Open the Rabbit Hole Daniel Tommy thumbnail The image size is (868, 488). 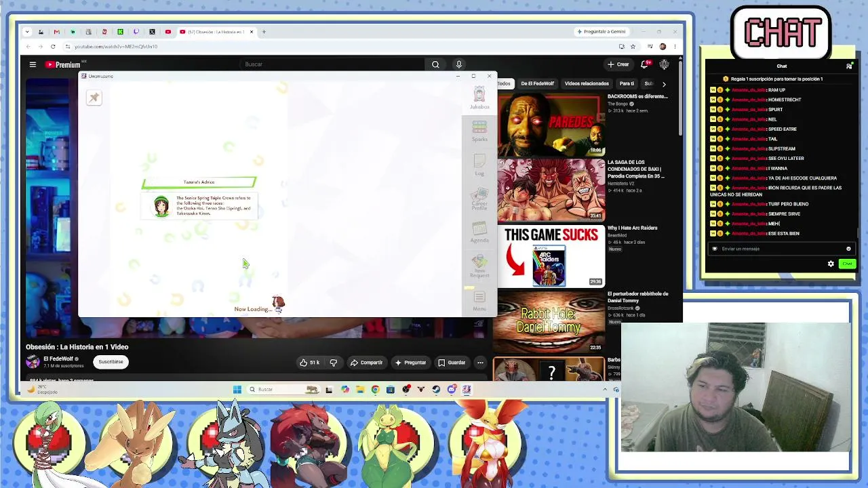coord(551,322)
